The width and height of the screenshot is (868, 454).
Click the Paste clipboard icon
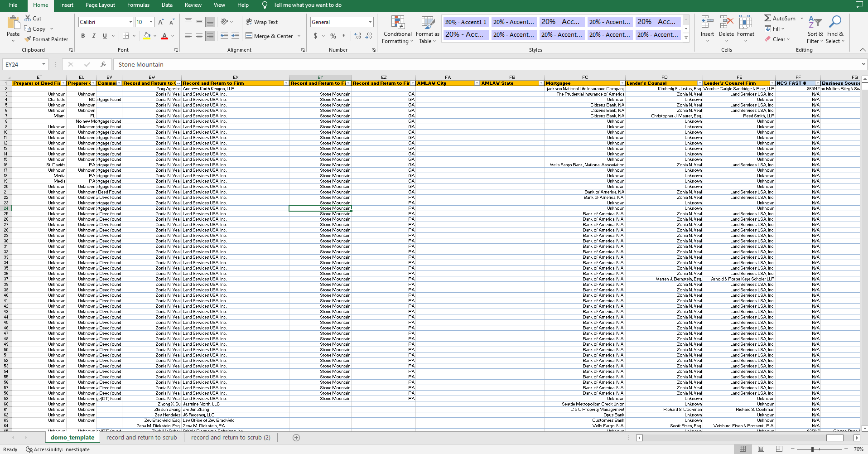click(x=13, y=23)
